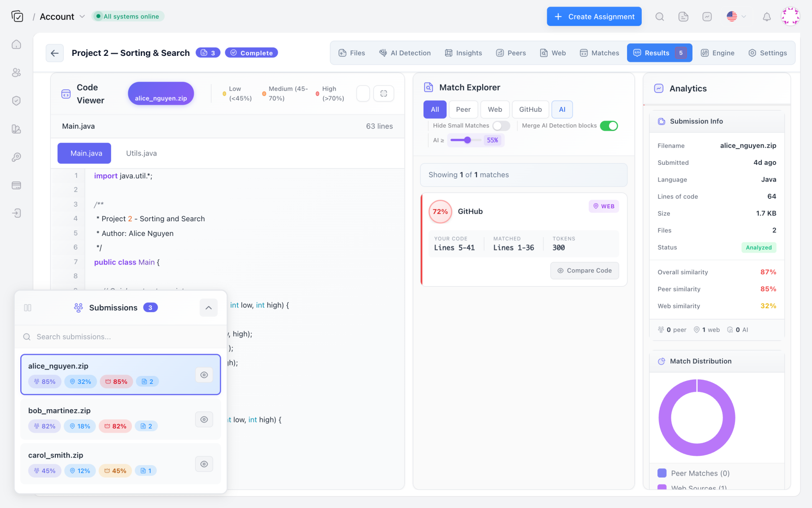Toggle Hide Small Matches switch

click(x=501, y=126)
